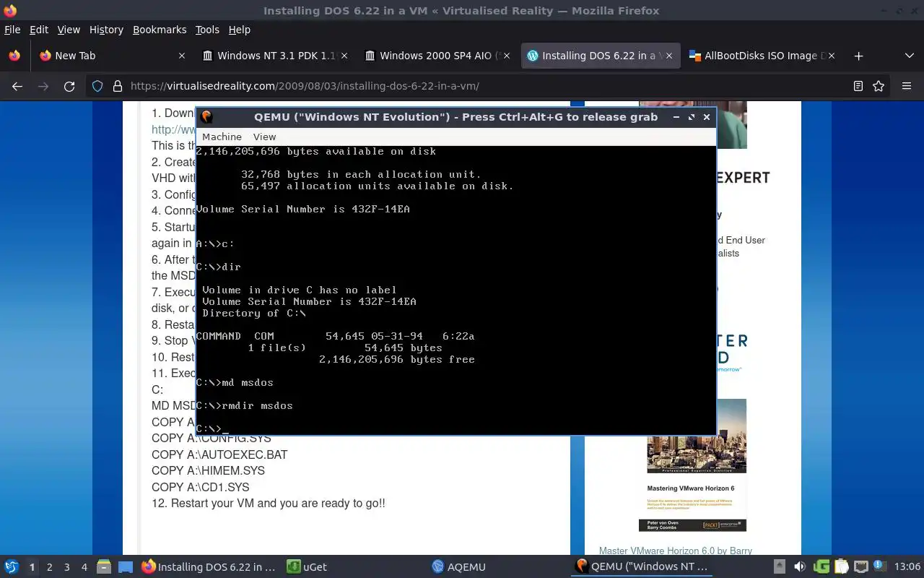
Task: Go back one page
Action: point(17,86)
